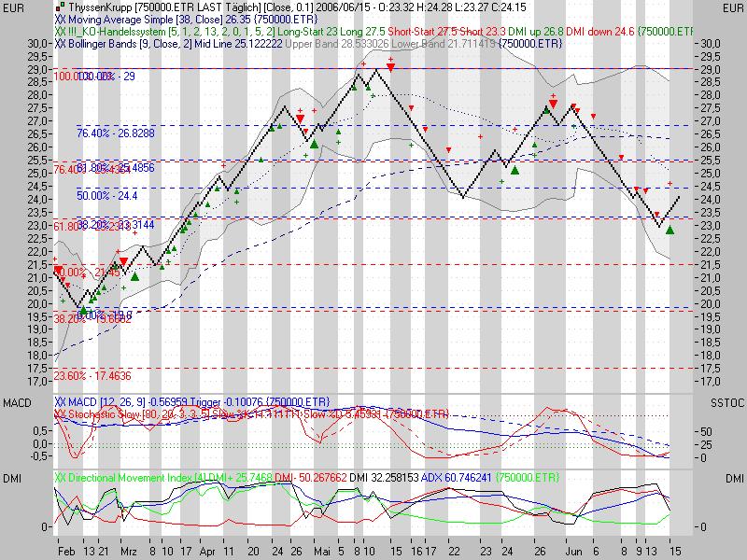The image size is (747, 560).
Task: Click the 50.00% - 24.4 retracement label
Action: [106, 196]
